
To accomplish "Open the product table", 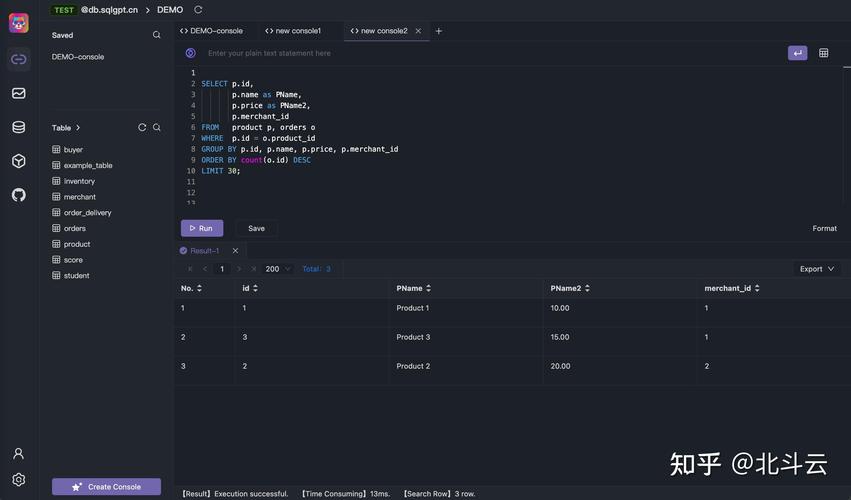I will (x=71, y=244).
